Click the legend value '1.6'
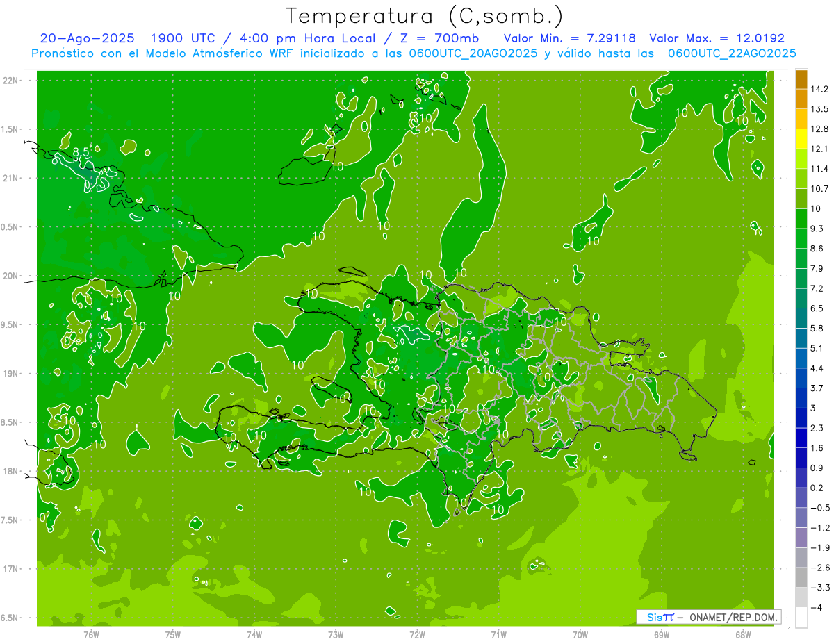Viewport: 834px width, 644px height. pos(817,448)
